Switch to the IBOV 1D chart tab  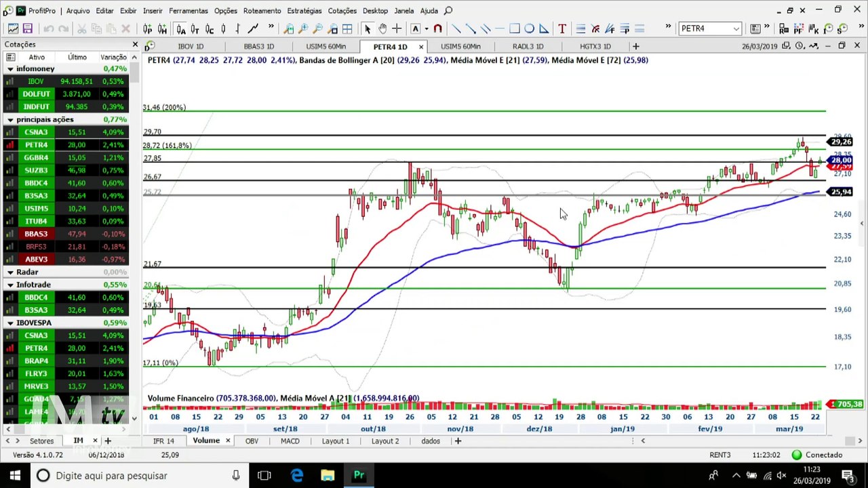coord(190,46)
